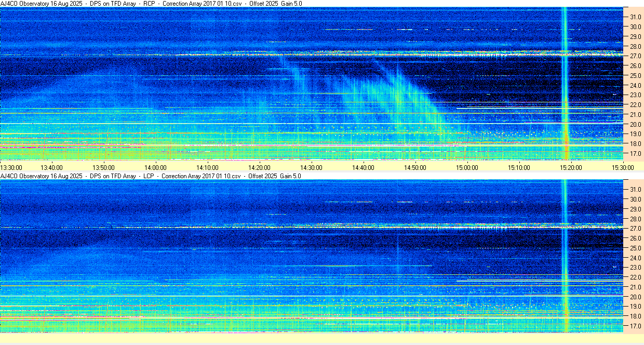Click the 27.0 frequency label in RCP panel

click(x=636, y=56)
